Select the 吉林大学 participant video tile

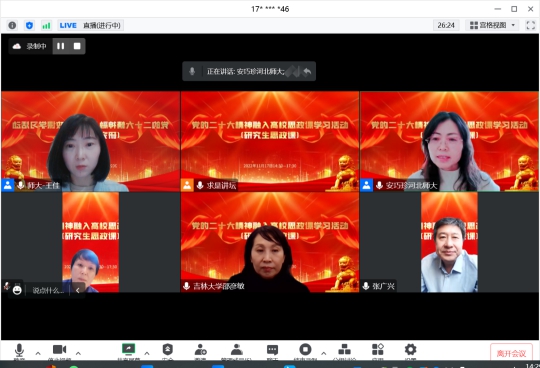coord(270,242)
